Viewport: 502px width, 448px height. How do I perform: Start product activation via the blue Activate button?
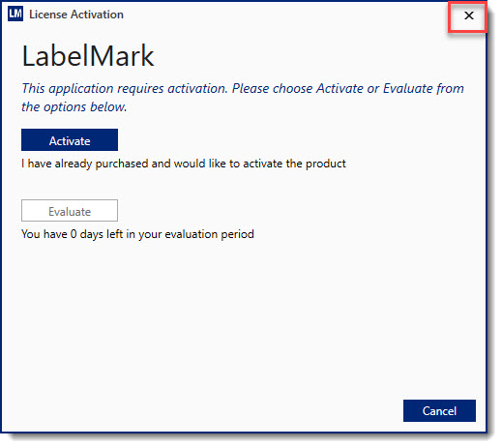click(70, 140)
